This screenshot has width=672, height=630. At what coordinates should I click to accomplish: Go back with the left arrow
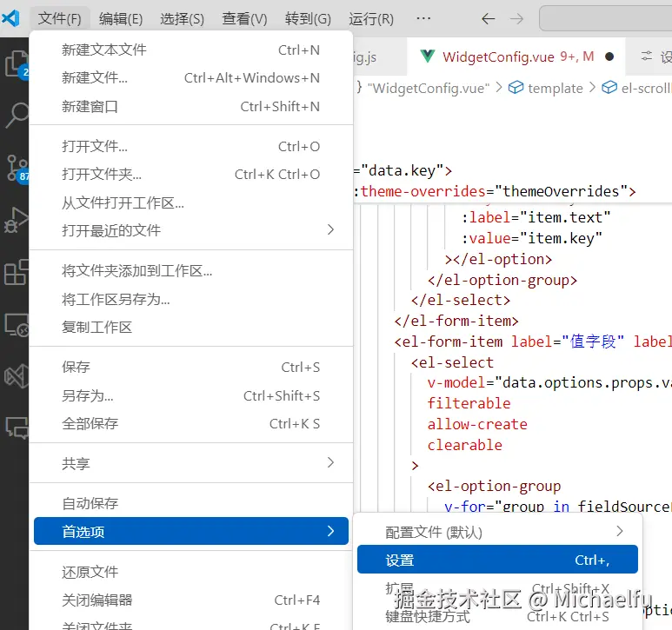(489, 19)
